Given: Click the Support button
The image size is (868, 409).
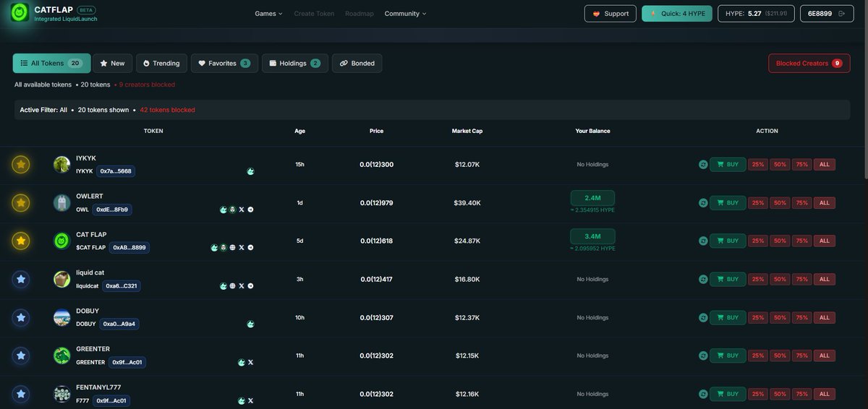Looking at the screenshot, I should (610, 14).
